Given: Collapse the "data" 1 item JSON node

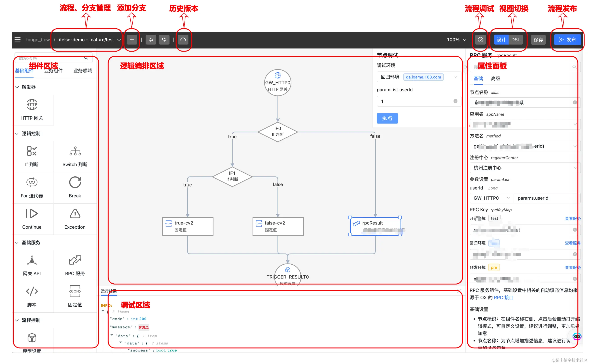Looking at the screenshot, I should [x=112, y=335].
